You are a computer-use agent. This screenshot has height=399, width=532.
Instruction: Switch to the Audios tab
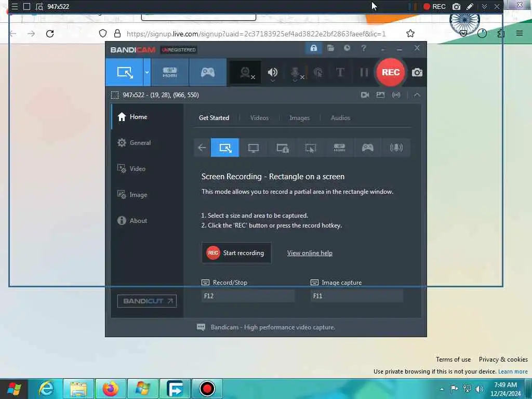pyautogui.click(x=340, y=118)
